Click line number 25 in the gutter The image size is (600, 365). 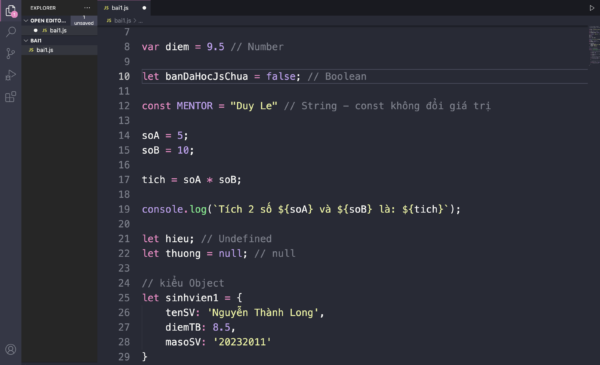point(124,298)
